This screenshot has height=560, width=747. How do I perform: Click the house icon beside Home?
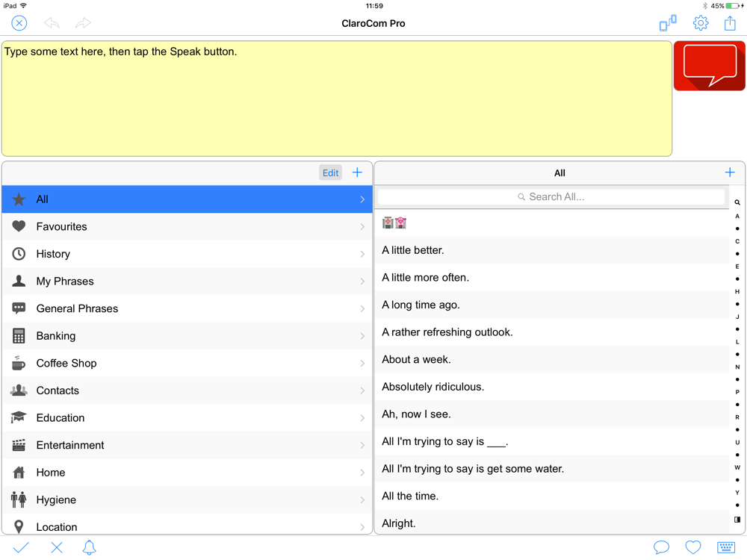19,473
